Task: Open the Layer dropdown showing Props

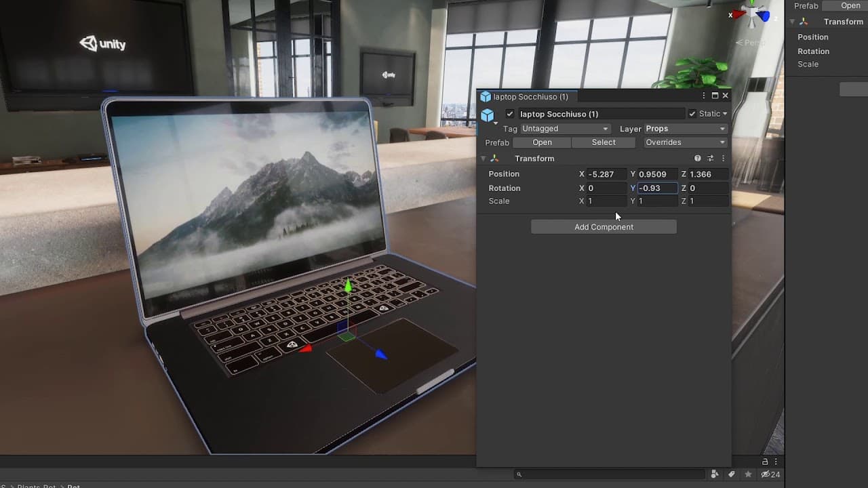Action: [x=686, y=129]
